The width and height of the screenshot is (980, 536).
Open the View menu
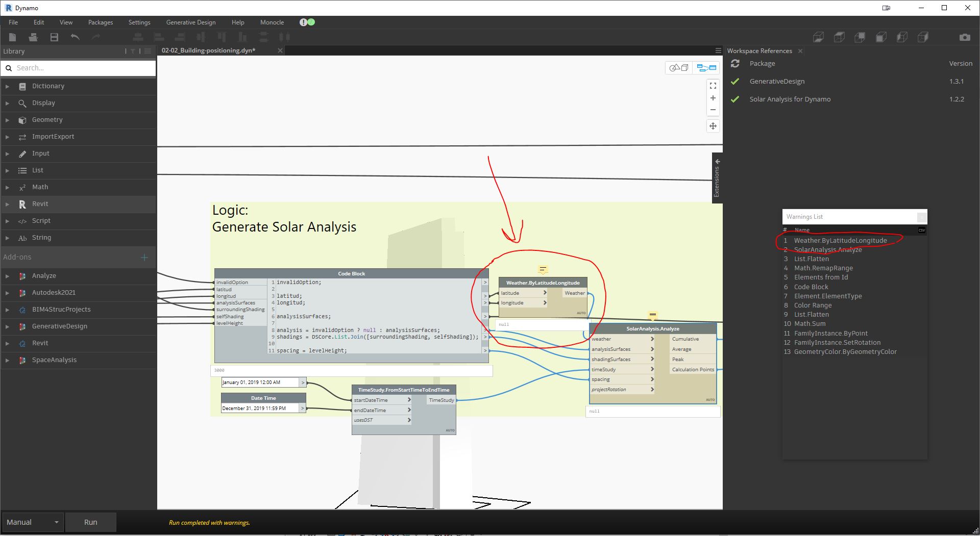tap(66, 22)
